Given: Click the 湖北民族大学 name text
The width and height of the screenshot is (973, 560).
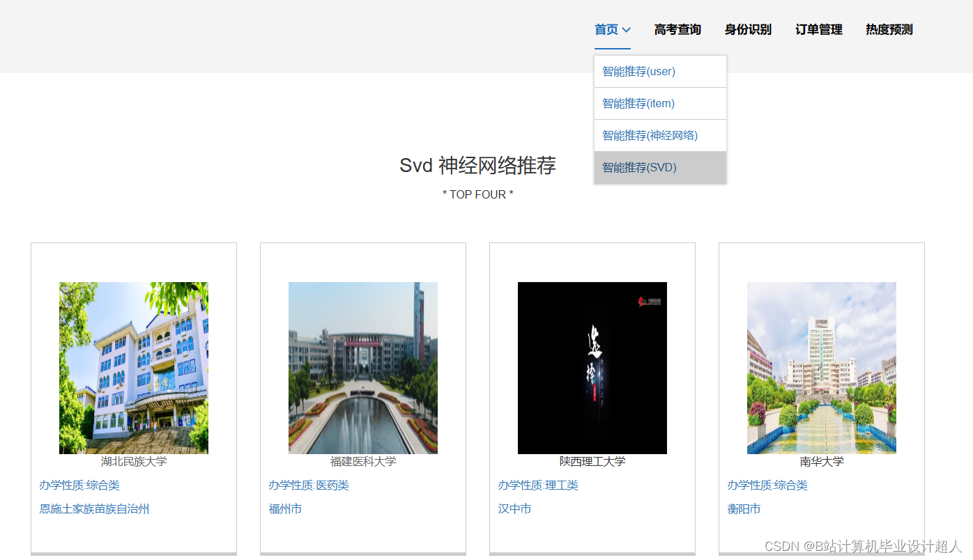Looking at the screenshot, I should pos(134,462).
